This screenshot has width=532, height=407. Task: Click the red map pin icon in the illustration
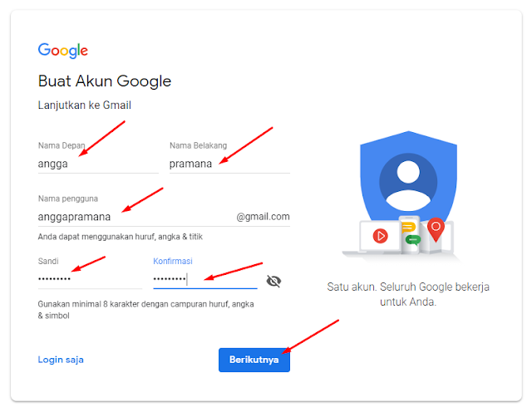pyautogui.click(x=436, y=229)
